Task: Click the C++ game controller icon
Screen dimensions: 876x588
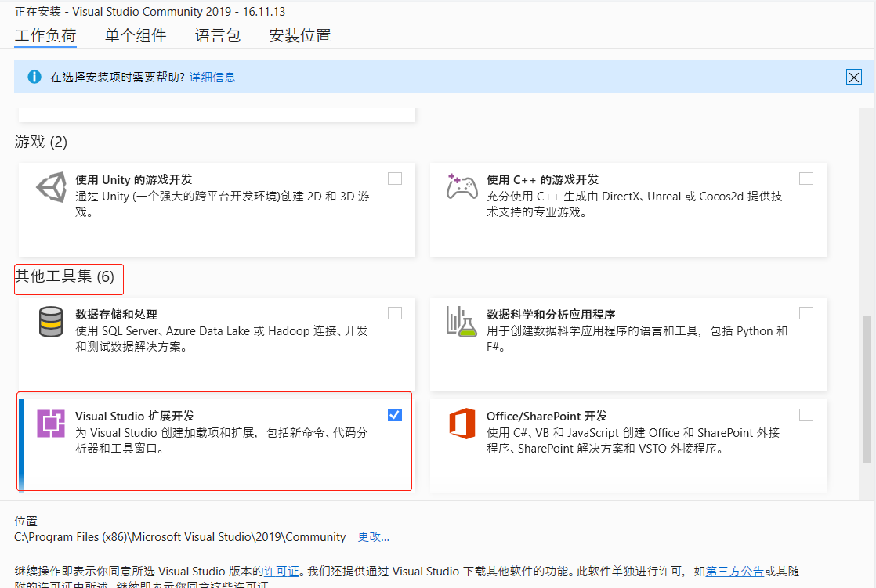Action: pos(462,186)
